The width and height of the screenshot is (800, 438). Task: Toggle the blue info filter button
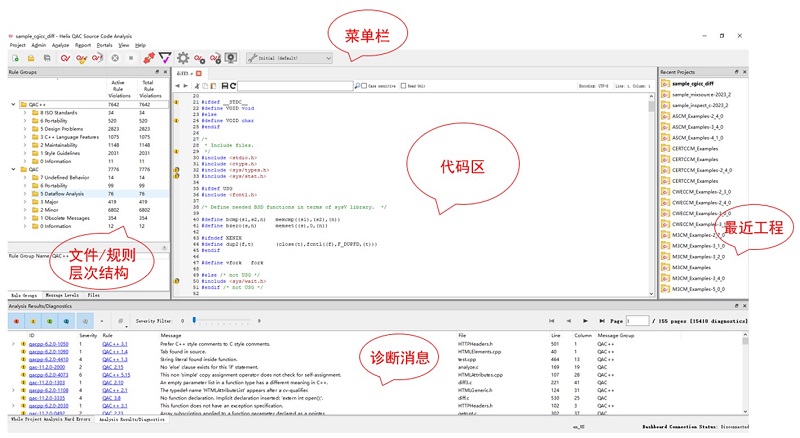pyautogui.click(x=67, y=321)
